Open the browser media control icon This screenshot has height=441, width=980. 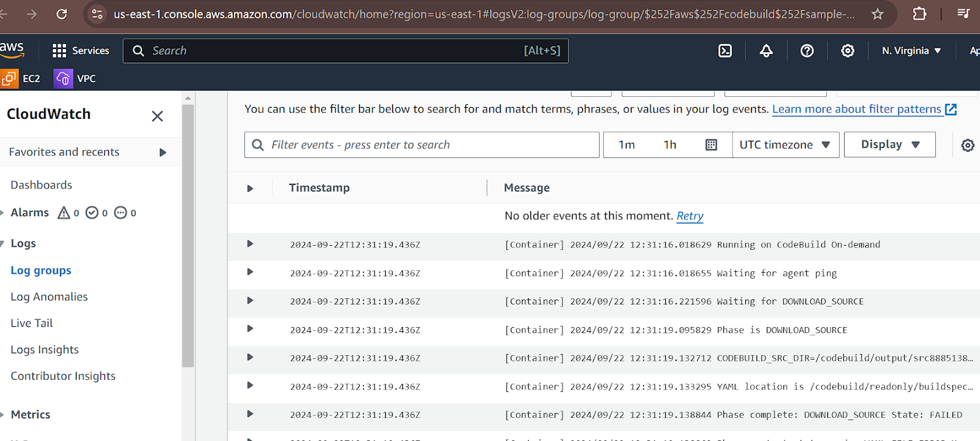coord(963,13)
